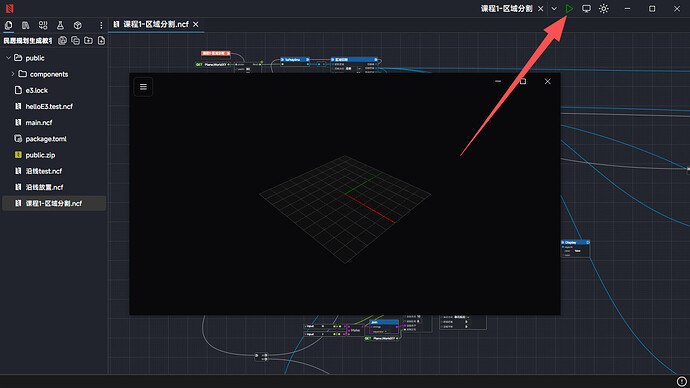
Task: Close the 3D viewer window
Action: tap(547, 81)
